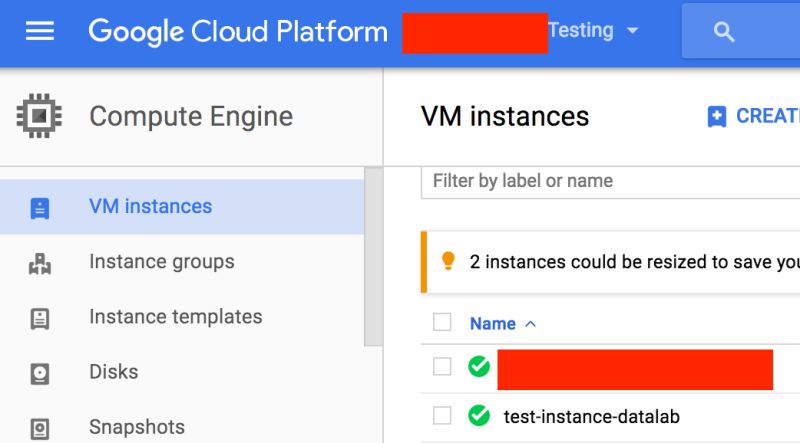Check the box for test-instance-datalab

pyautogui.click(x=442, y=415)
